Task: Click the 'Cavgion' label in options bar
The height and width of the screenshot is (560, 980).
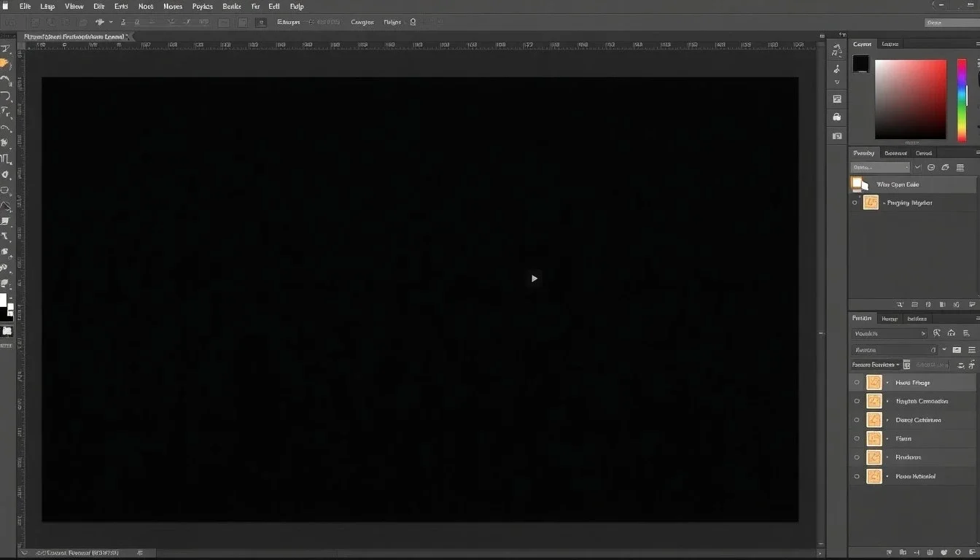Action: (362, 23)
